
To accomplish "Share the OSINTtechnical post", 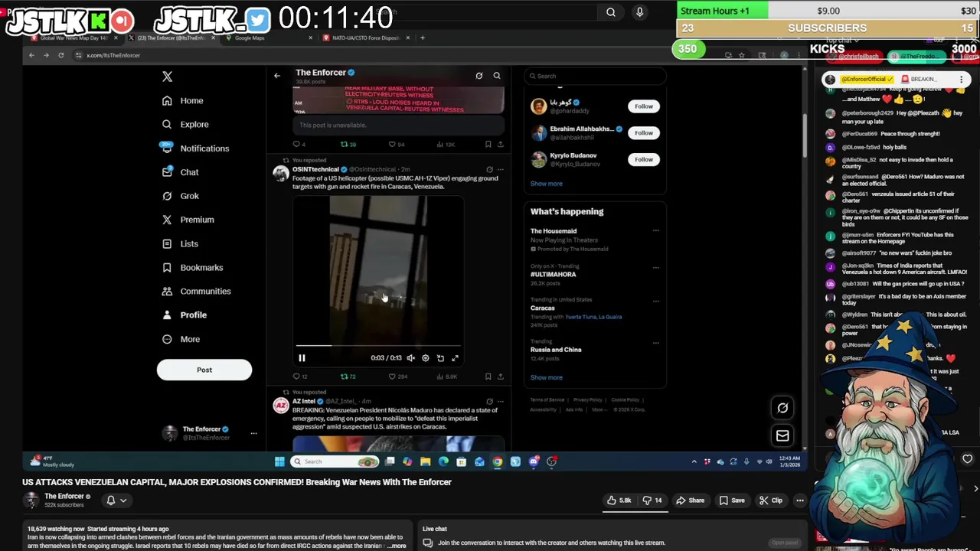I will tap(501, 377).
